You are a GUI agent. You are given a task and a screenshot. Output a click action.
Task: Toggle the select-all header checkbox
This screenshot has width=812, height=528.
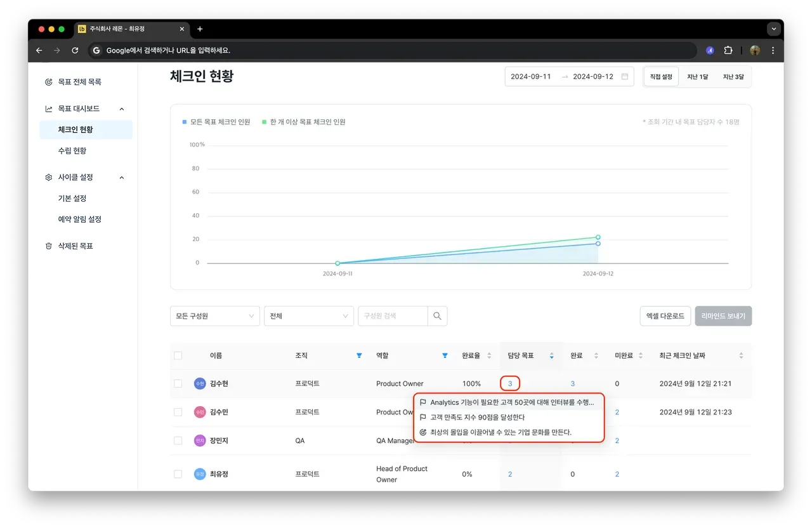178,356
